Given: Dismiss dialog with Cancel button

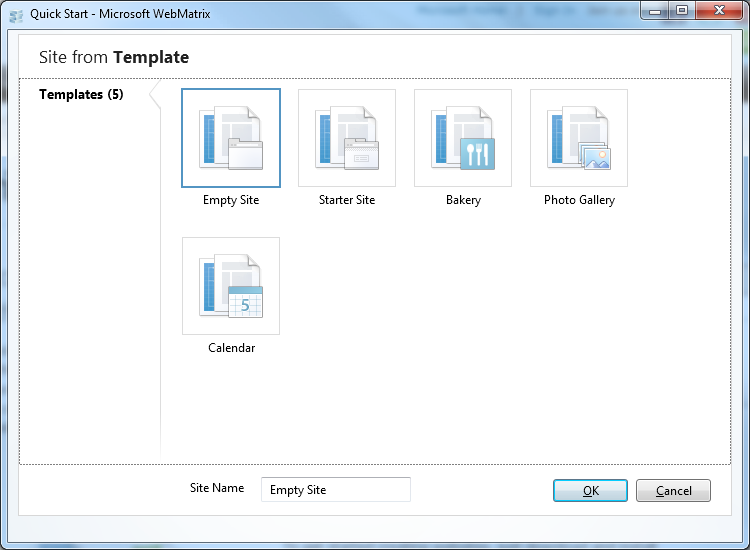Looking at the screenshot, I should coord(673,490).
